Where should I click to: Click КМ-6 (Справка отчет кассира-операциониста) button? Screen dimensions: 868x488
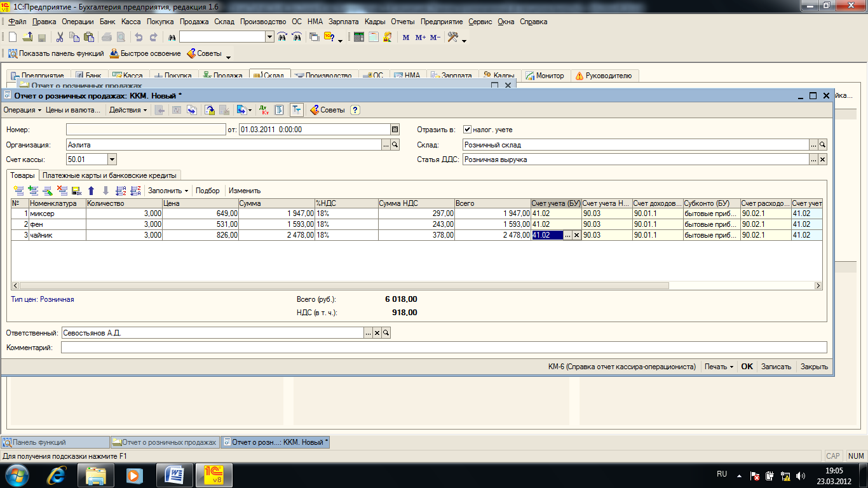click(x=622, y=367)
